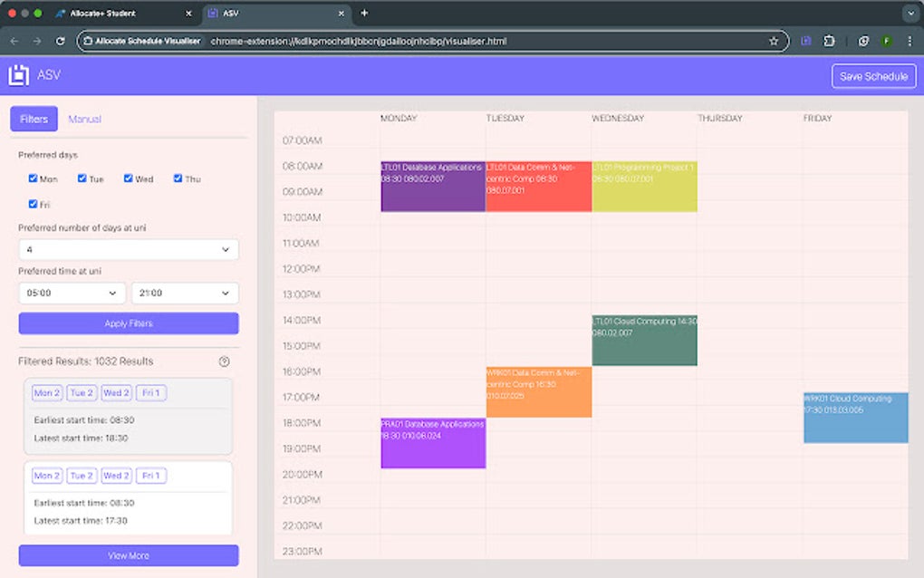Open the 21:00 end time dropdown

pyautogui.click(x=185, y=293)
